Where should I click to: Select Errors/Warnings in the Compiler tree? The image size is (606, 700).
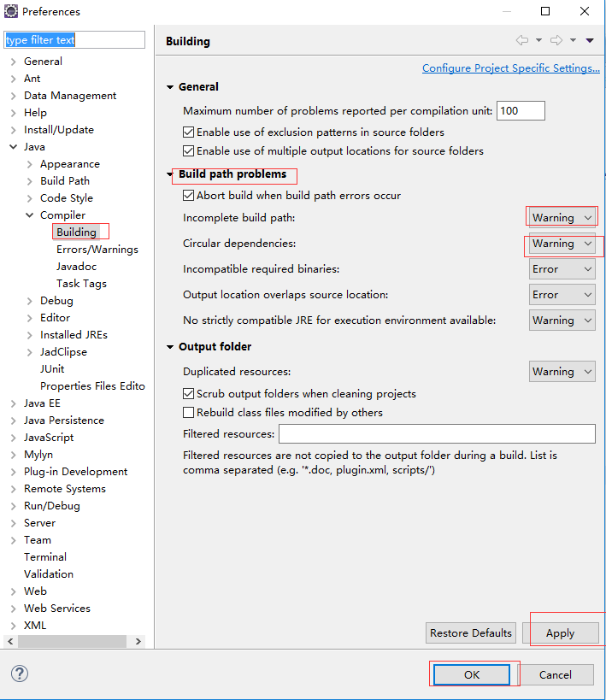coord(97,250)
